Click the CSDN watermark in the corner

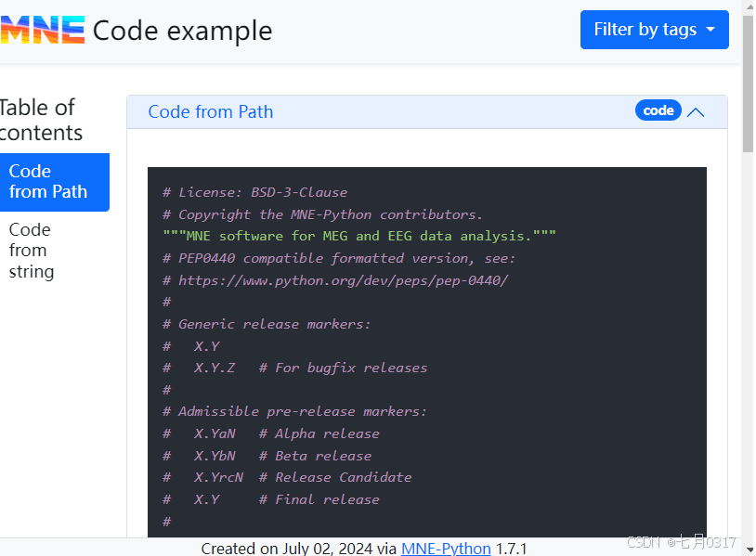pyautogui.click(x=682, y=543)
